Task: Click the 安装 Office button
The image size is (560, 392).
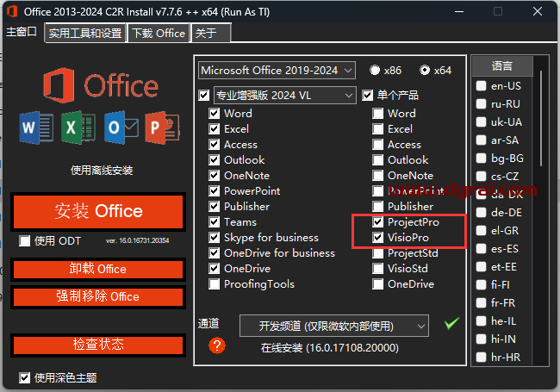Action: pos(98,211)
